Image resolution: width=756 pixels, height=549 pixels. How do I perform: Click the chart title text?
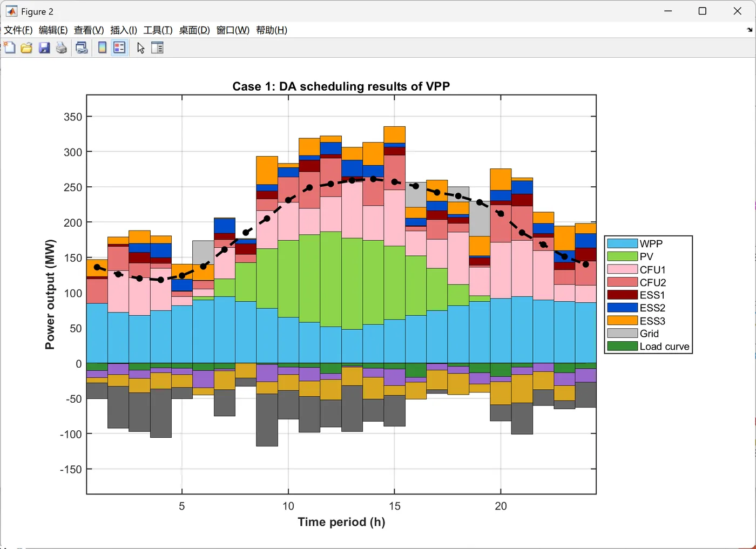click(x=341, y=86)
